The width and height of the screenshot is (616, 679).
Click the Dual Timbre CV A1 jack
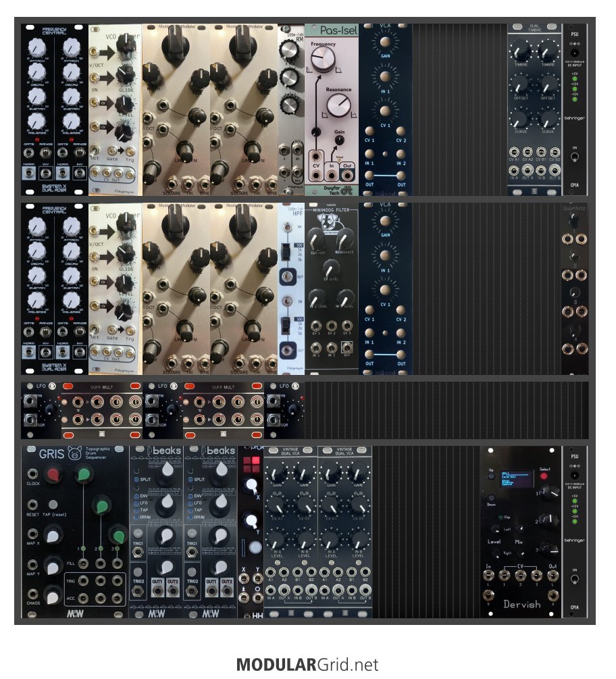coord(514,152)
